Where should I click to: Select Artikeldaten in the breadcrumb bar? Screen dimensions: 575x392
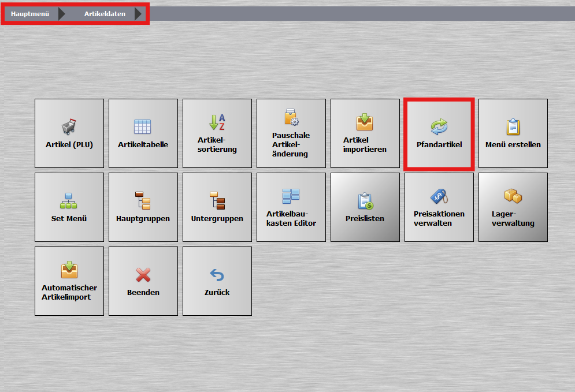[105, 14]
